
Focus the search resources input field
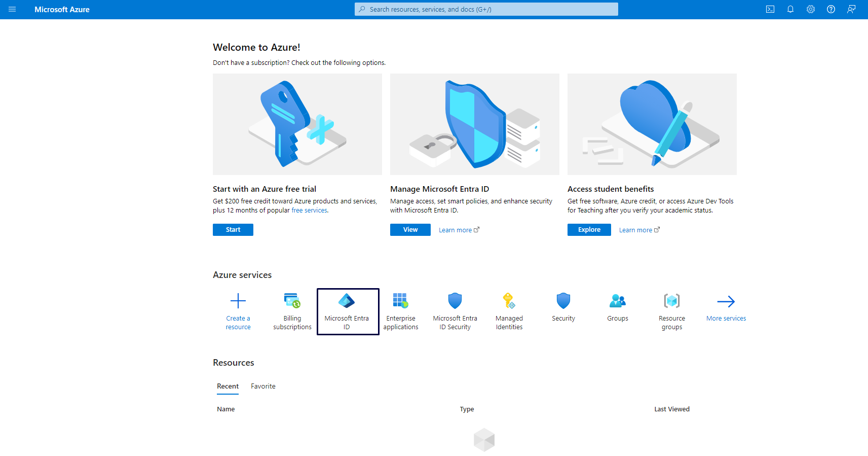pyautogui.click(x=486, y=9)
